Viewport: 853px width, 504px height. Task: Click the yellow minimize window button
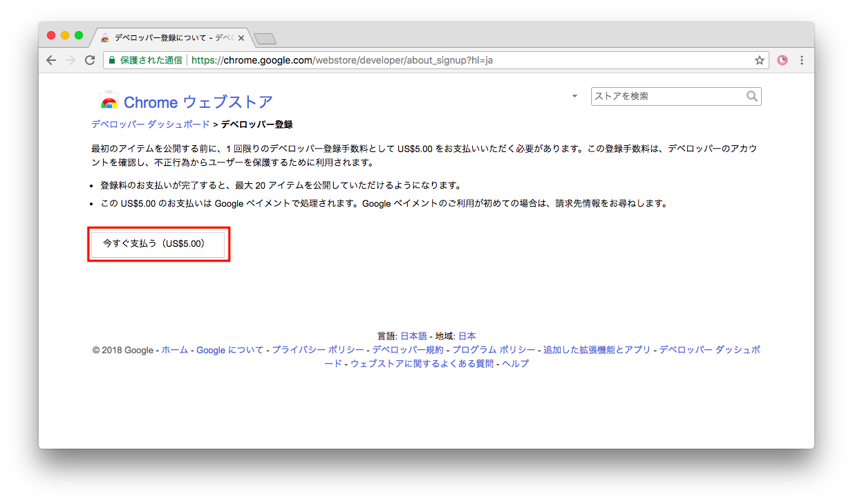click(65, 35)
